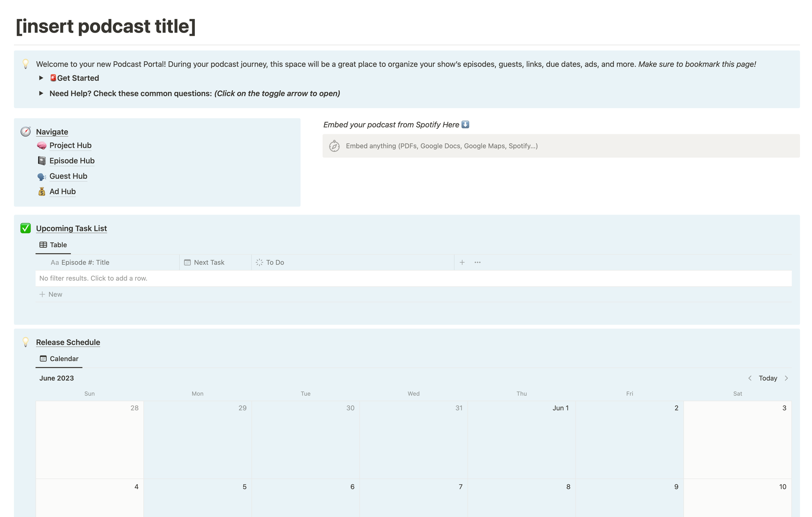Select the calendar day cell for the 31st

tap(414, 440)
